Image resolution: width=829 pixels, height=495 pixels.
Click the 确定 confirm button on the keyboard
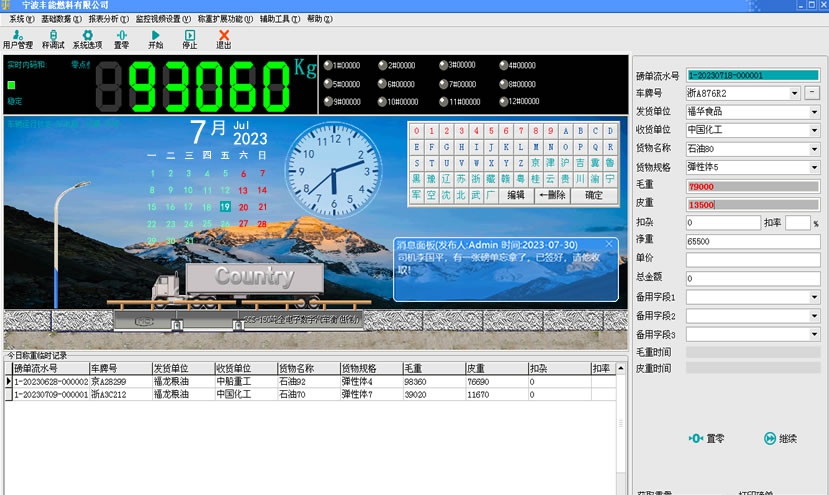click(594, 195)
